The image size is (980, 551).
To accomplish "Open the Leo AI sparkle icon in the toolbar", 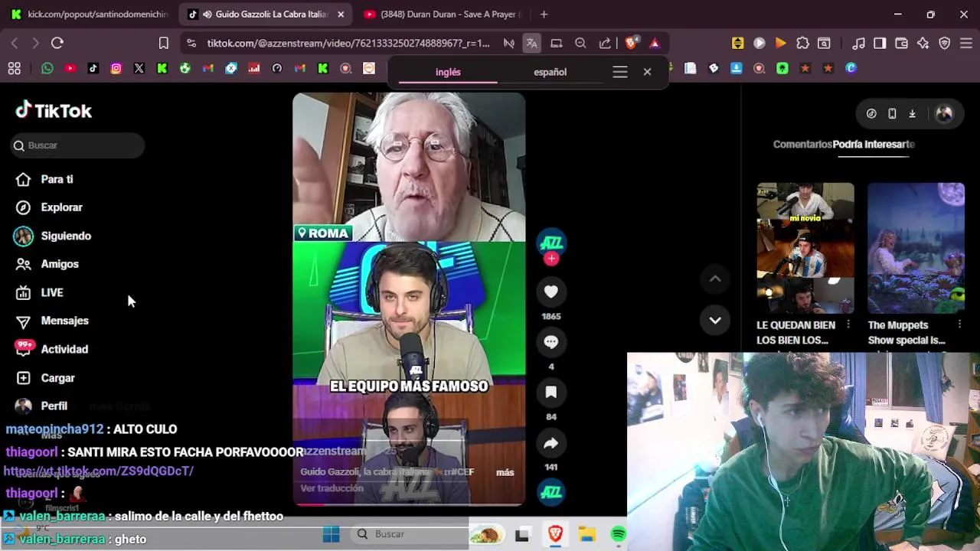I will point(923,43).
